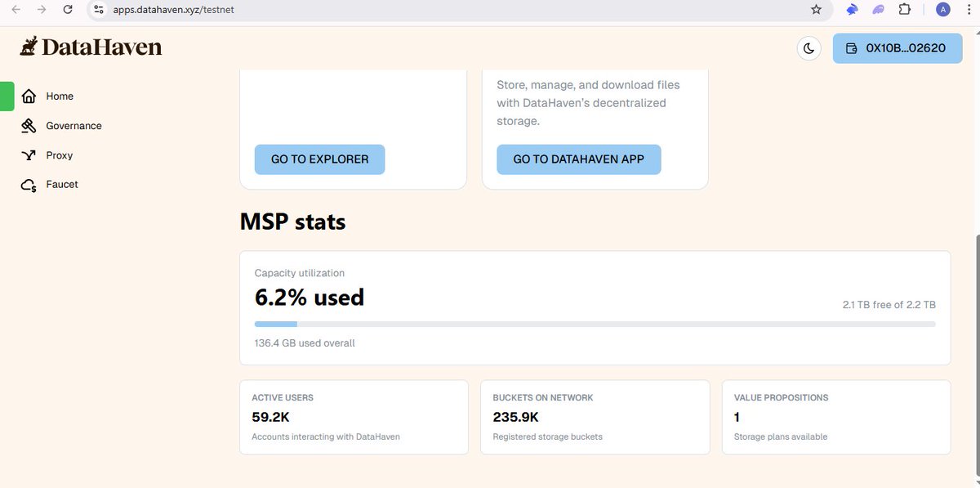Click the '2.1 TB free of 2.2 TB' text

point(889,305)
